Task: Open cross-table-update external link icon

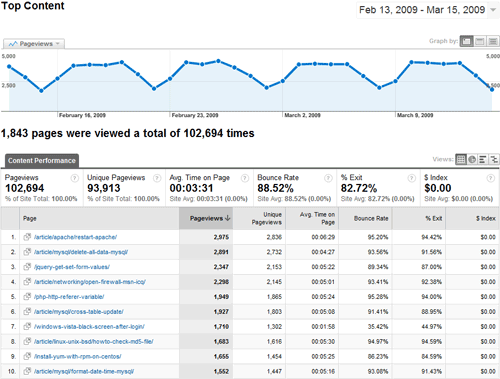Action: click(x=27, y=312)
